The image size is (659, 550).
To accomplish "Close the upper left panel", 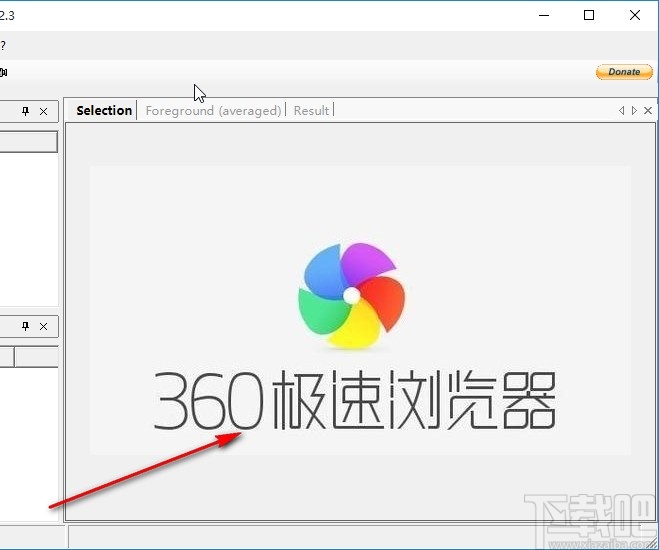I will tap(43, 111).
